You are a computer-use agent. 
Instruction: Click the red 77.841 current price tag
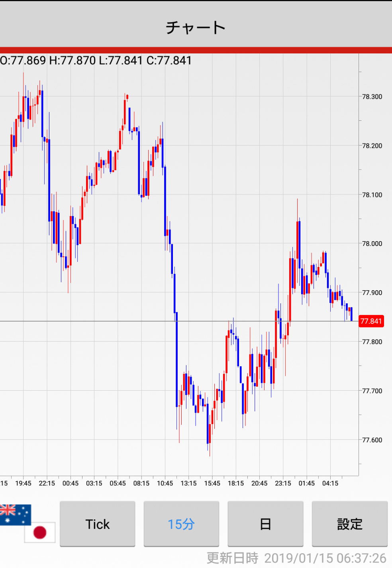[371, 321]
